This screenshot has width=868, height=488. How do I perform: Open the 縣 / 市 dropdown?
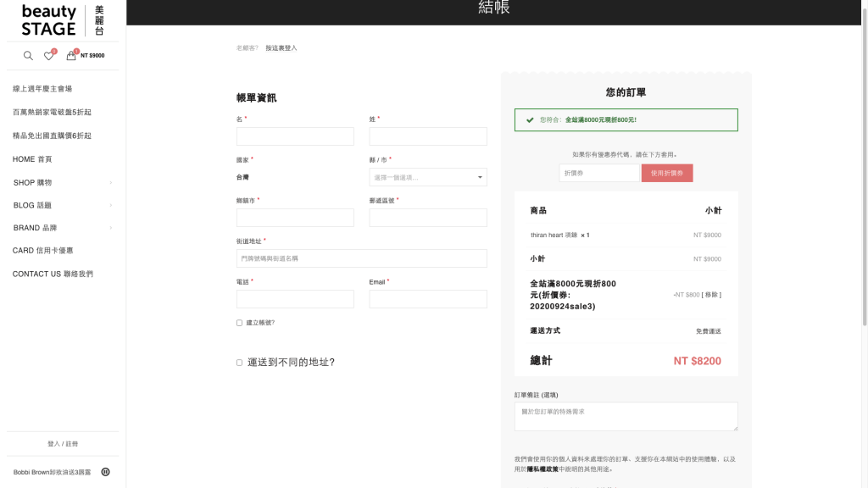[428, 177]
